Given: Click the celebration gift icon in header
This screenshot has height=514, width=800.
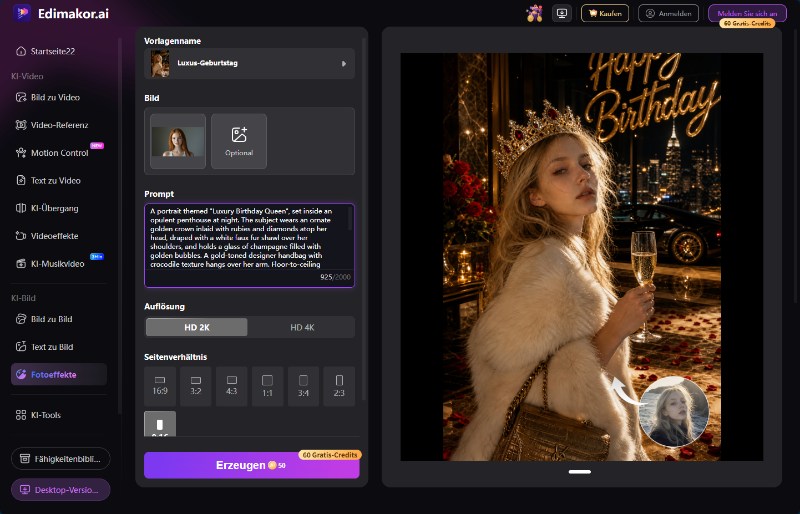Looking at the screenshot, I should (534, 13).
